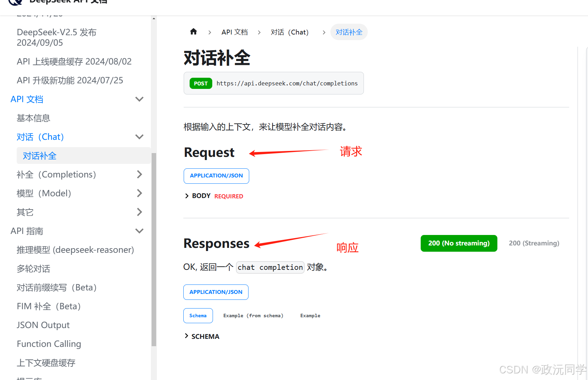This screenshot has width=588, height=380.
Task: Click 对话补全 breadcrumb pill
Action: [x=349, y=32]
